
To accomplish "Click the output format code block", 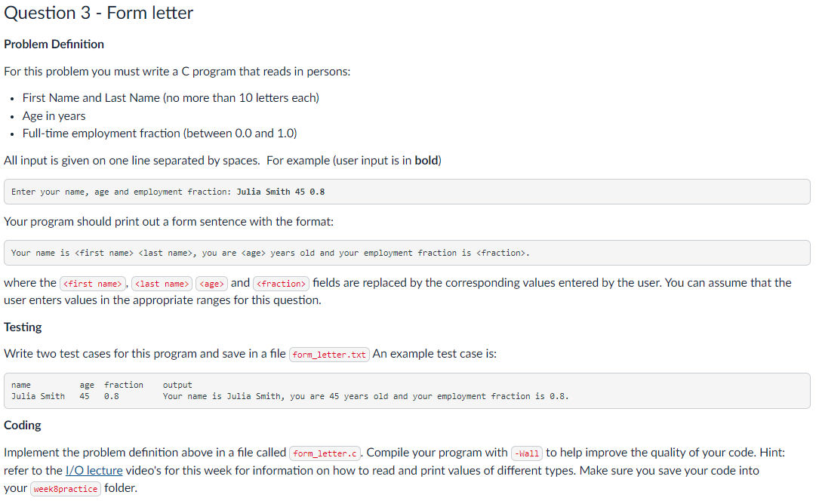I will pyautogui.click(x=407, y=253).
